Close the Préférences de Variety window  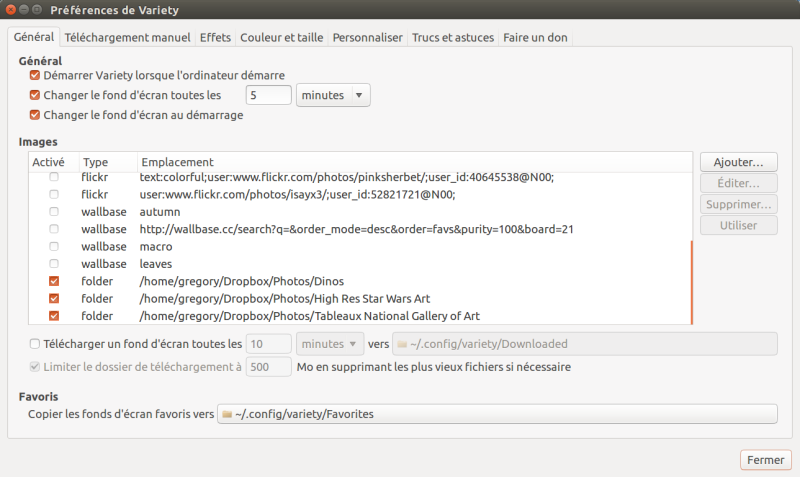10,9
